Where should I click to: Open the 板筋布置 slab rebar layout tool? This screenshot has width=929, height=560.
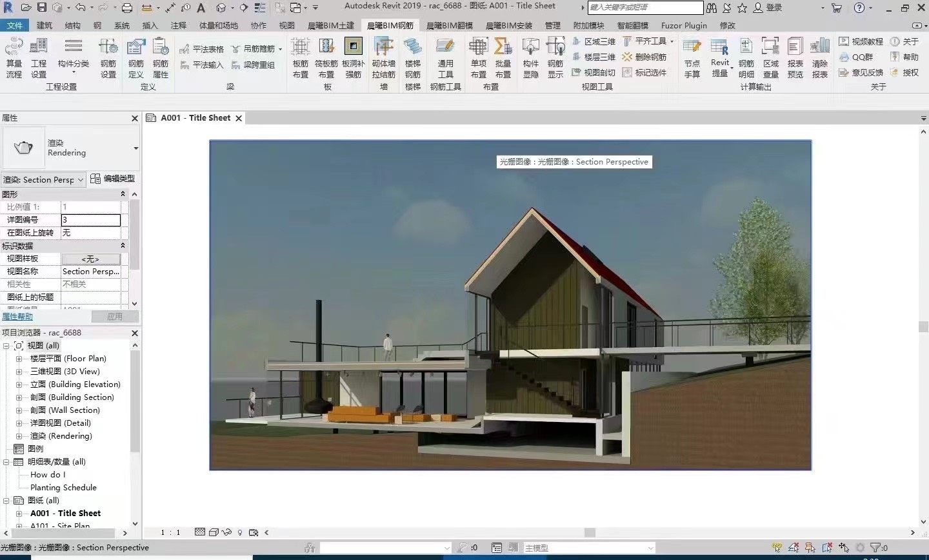300,57
